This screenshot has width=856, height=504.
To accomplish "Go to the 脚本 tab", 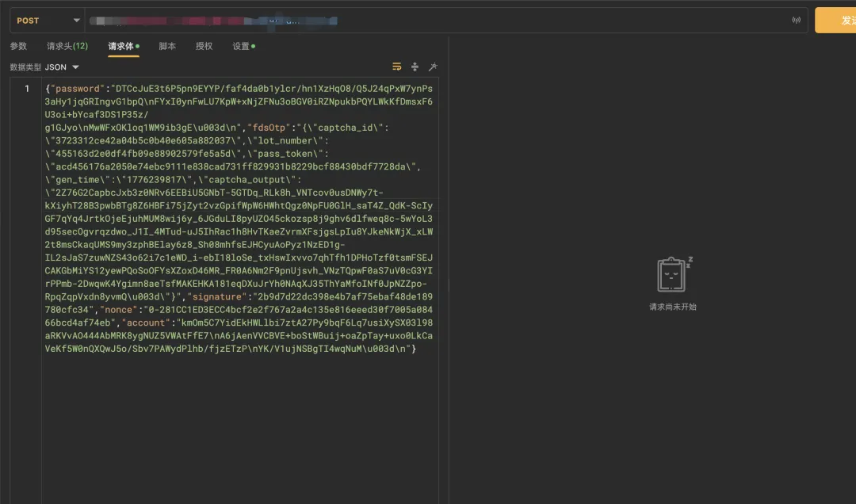I will click(x=167, y=47).
